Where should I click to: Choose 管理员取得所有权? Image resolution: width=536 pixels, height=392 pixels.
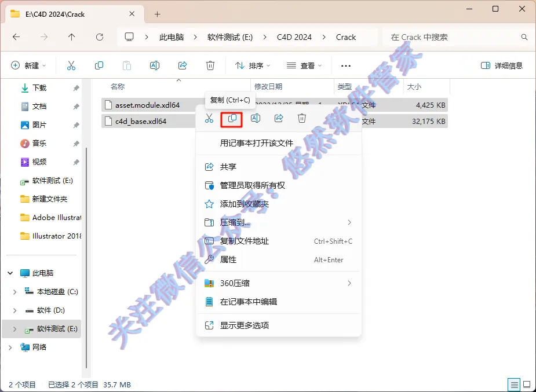coord(279,185)
